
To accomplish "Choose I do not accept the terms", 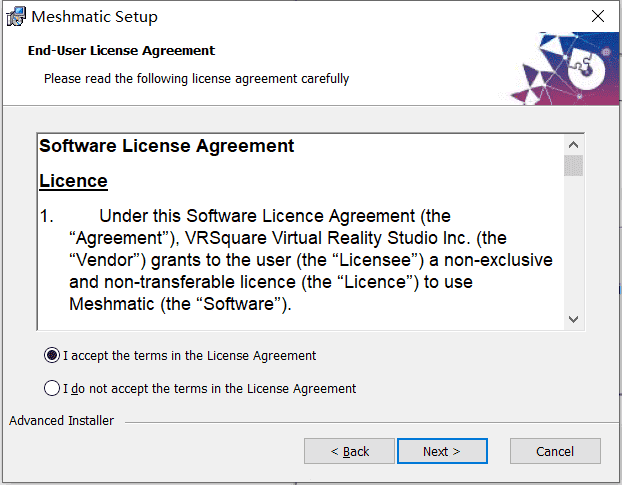I will pyautogui.click(x=52, y=388).
